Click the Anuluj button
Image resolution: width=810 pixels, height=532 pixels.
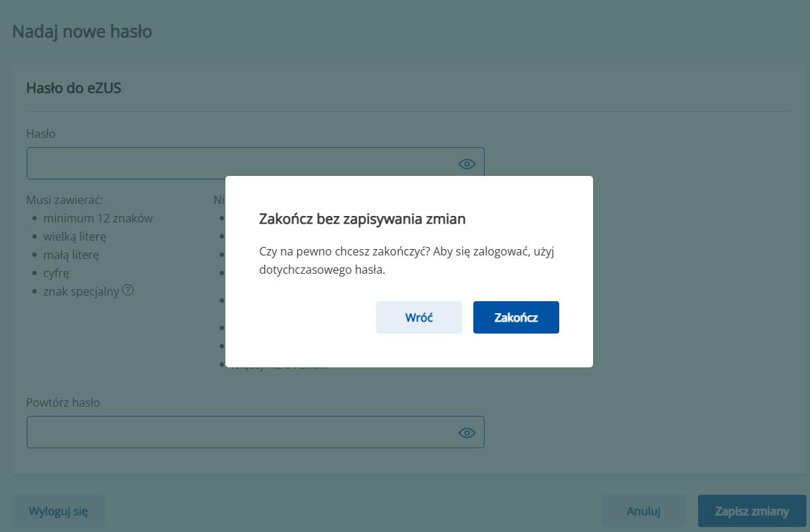point(643,511)
